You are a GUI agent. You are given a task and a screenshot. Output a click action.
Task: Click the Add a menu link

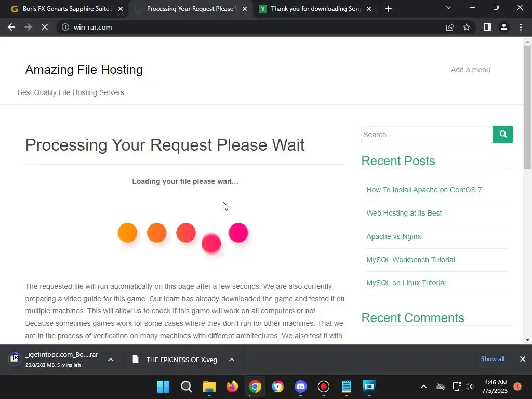pyautogui.click(x=470, y=70)
